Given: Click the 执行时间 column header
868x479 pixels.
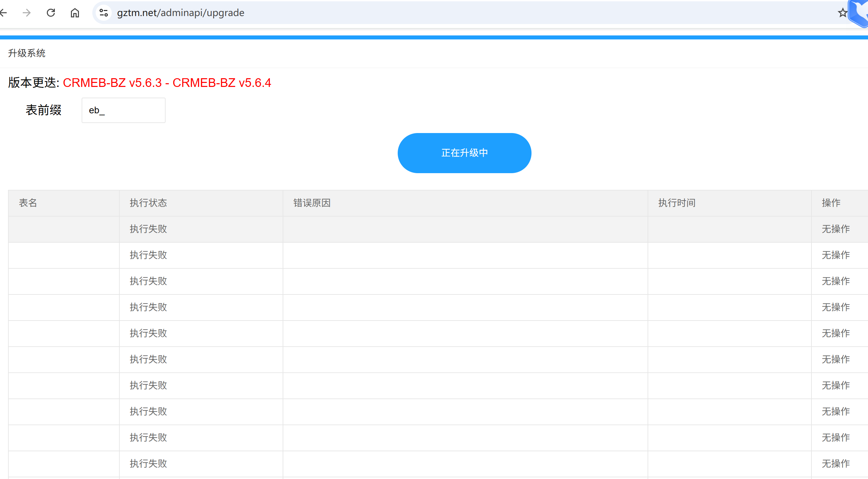Looking at the screenshot, I should (677, 203).
